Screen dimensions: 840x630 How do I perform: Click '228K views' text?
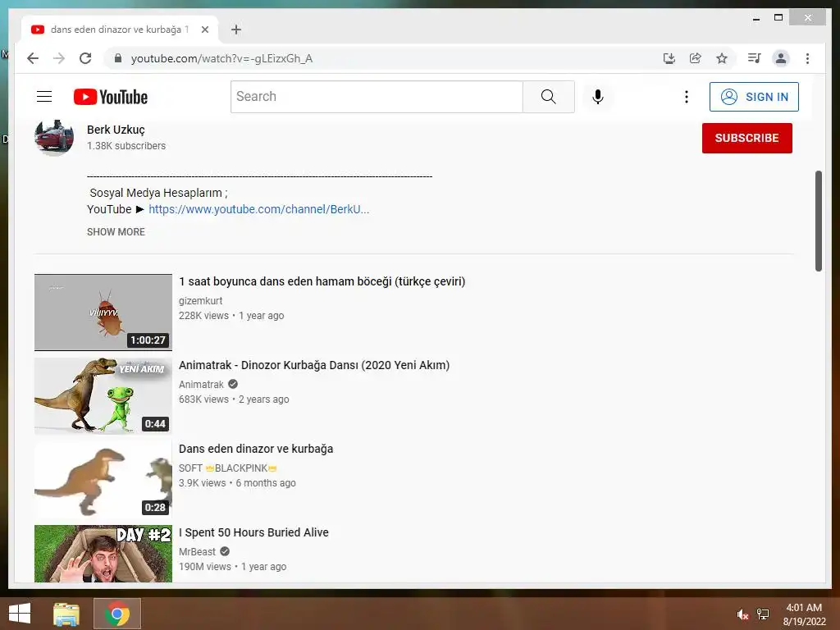pyautogui.click(x=203, y=316)
